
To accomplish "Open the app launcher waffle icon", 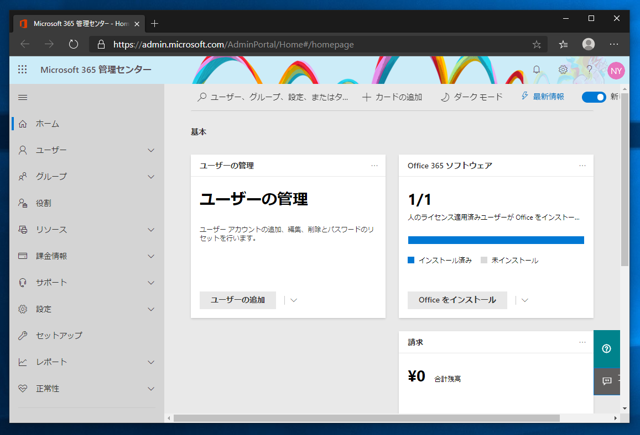I will [x=22, y=69].
